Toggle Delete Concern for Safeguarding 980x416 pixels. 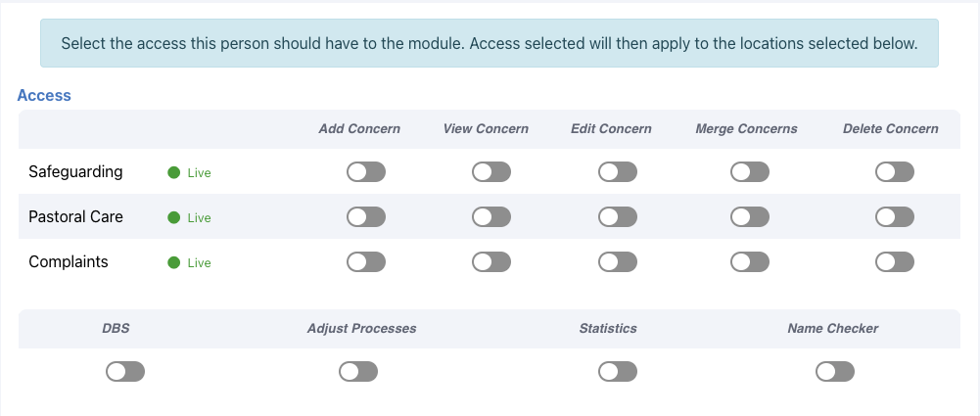point(895,171)
